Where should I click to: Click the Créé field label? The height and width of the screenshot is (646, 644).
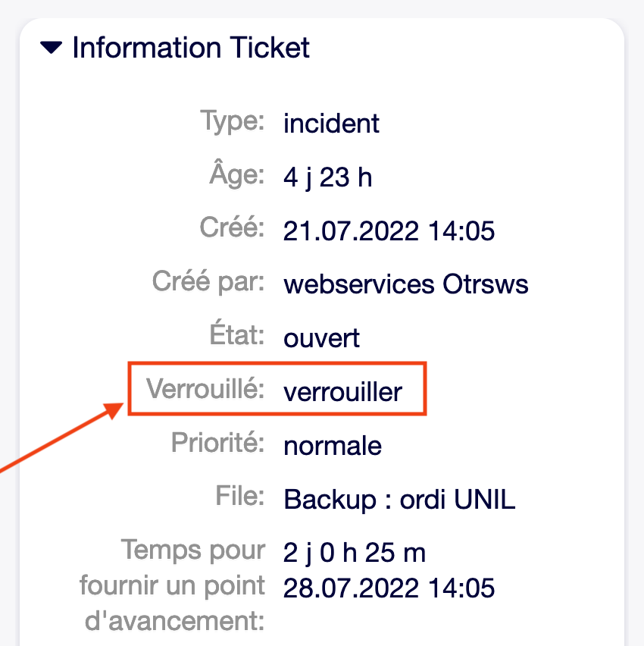[232, 229]
